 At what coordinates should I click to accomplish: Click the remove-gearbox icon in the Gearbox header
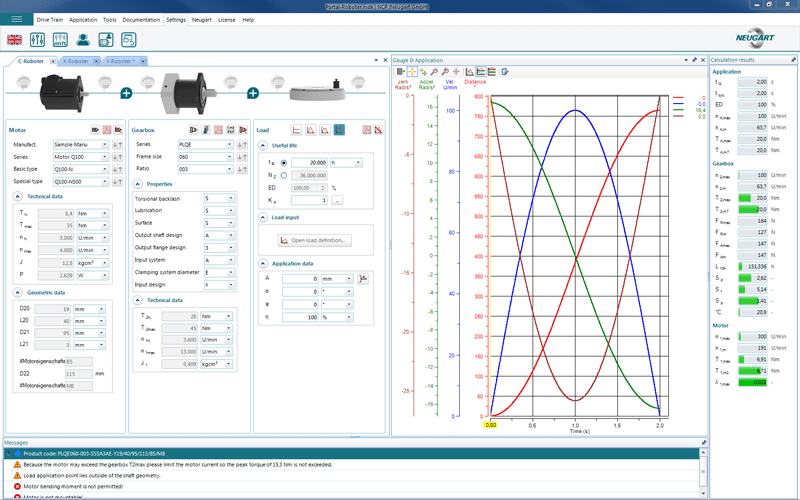coord(243,130)
